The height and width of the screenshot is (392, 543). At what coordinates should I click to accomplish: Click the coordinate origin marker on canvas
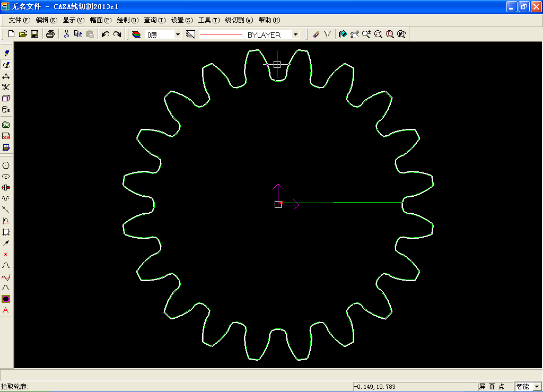click(x=278, y=204)
